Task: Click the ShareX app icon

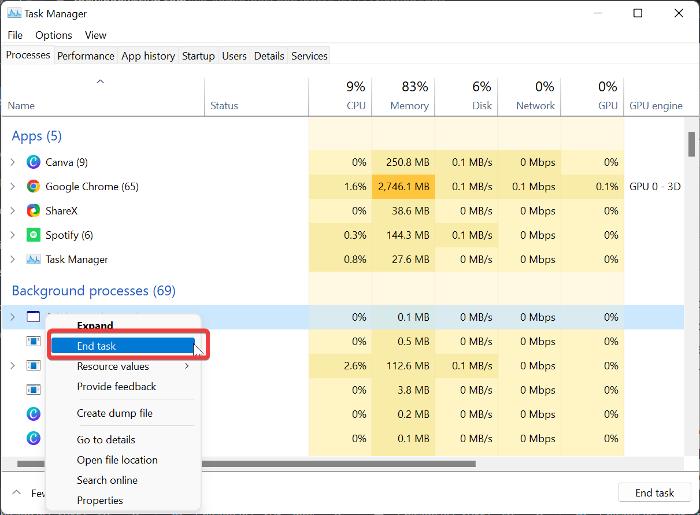Action: pyautogui.click(x=33, y=211)
